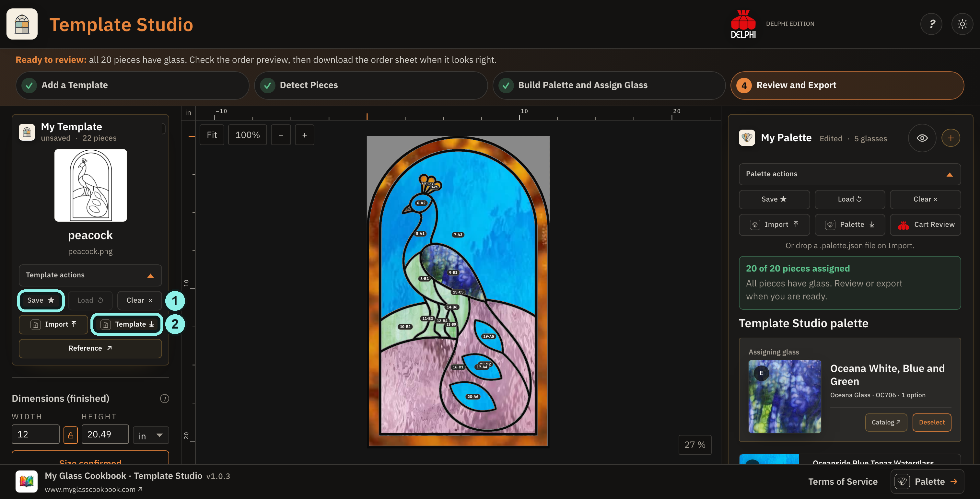The height and width of the screenshot is (499, 980).
Task: Load a saved palette
Action: click(x=849, y=199)
